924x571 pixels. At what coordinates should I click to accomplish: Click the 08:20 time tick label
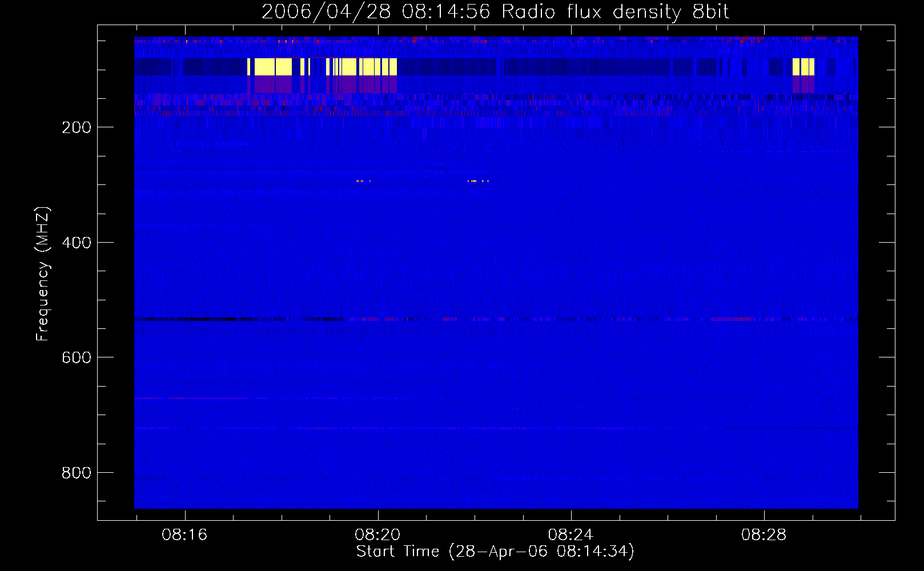point(377,535)
